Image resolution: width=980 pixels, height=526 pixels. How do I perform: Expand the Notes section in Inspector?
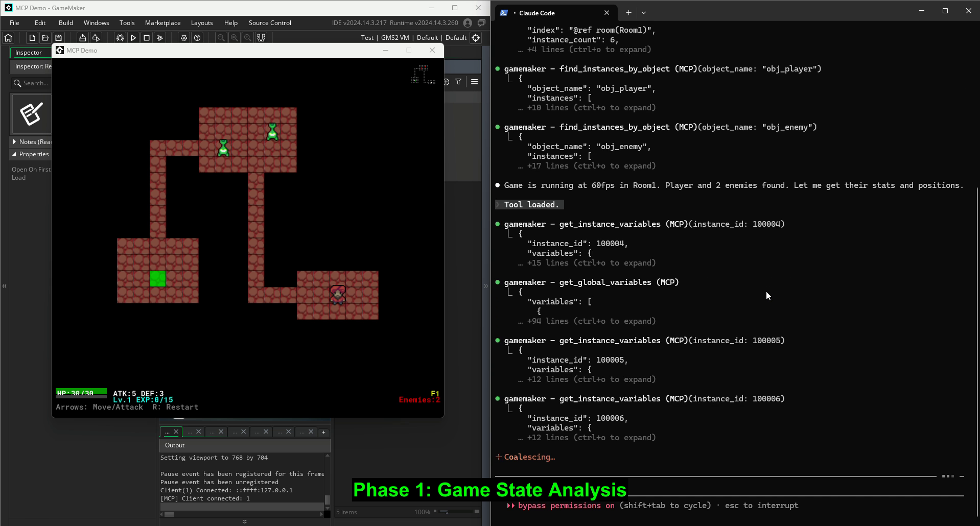14,142
